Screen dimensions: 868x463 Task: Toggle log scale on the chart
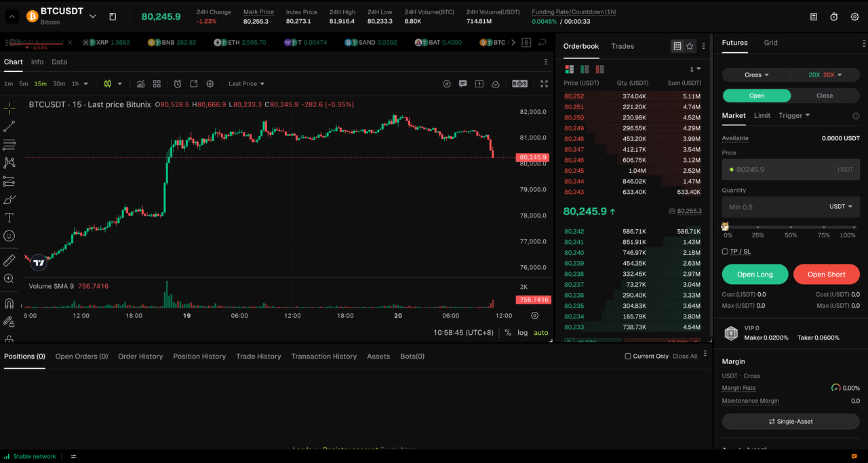[522, 333]
